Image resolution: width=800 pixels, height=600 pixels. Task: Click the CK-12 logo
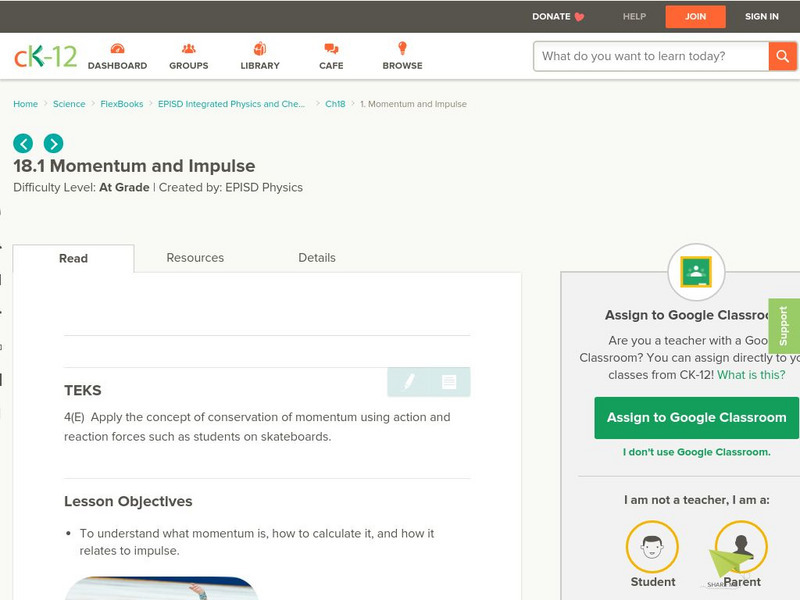click(x=45, y=57)
